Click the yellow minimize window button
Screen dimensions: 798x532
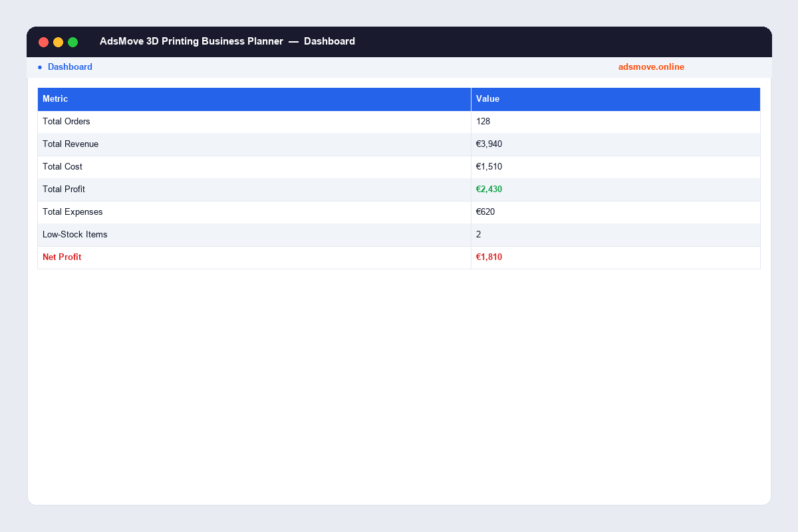(x=59, y=42)
